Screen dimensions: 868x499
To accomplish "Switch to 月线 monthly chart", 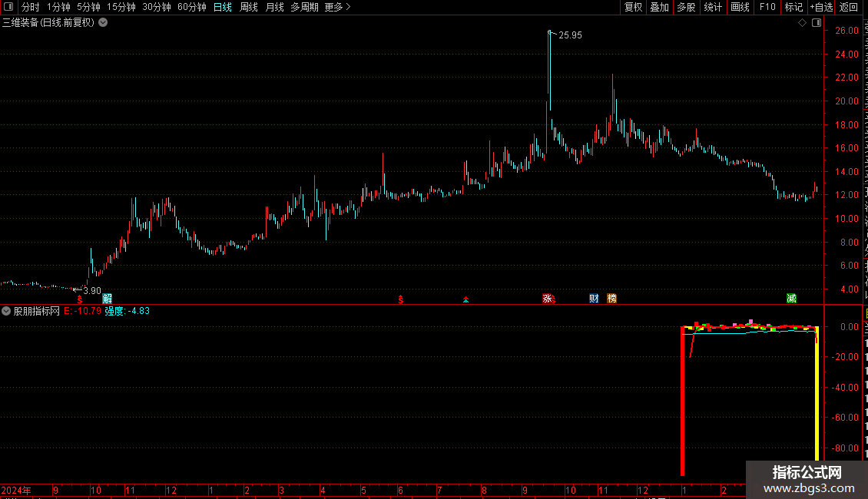I will (x=274, y=7).
